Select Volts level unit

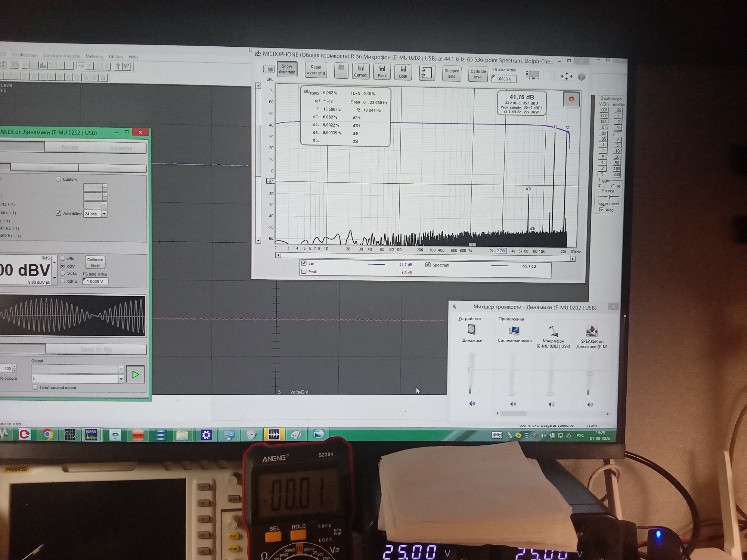63,273
